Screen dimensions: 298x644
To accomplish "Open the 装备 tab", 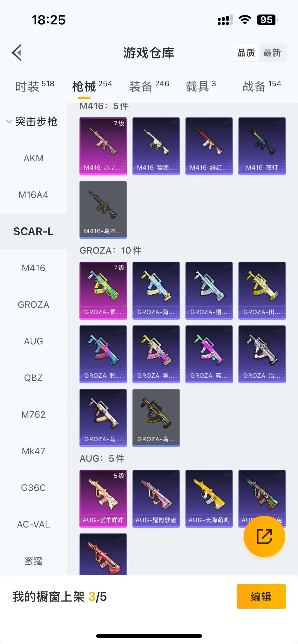I will [x=149, y=86].
